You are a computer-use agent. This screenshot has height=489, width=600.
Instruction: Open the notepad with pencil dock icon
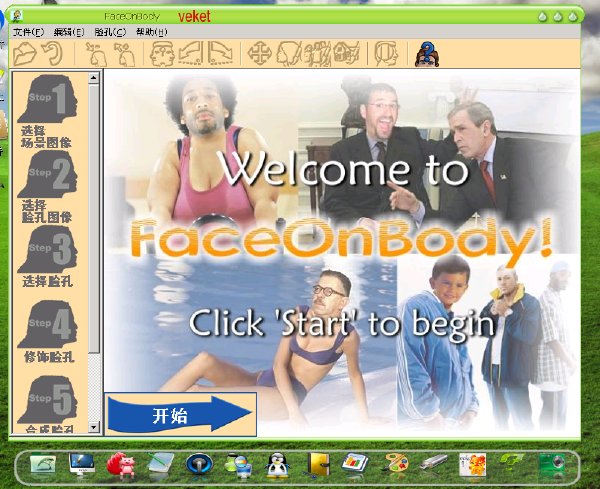161,464
